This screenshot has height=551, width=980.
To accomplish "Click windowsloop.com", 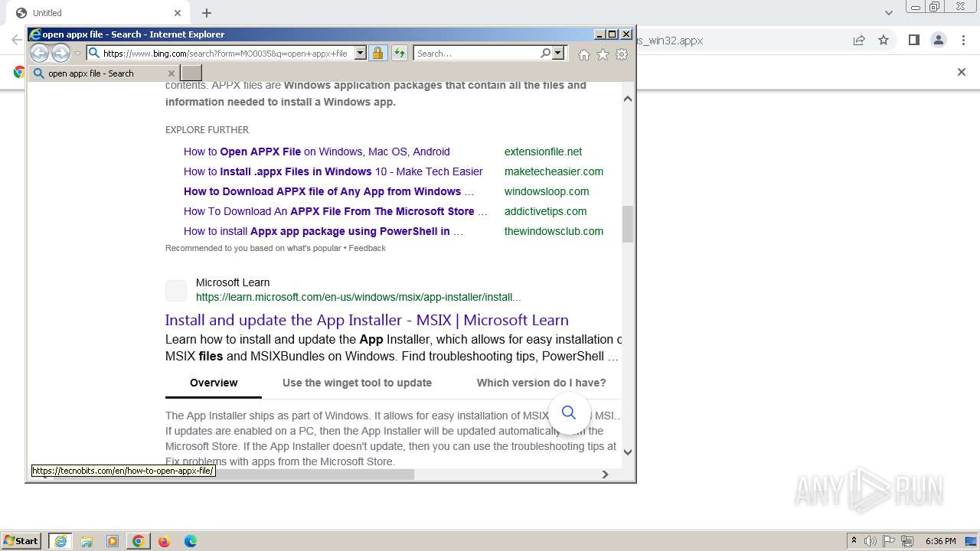I will pos(547,191).
